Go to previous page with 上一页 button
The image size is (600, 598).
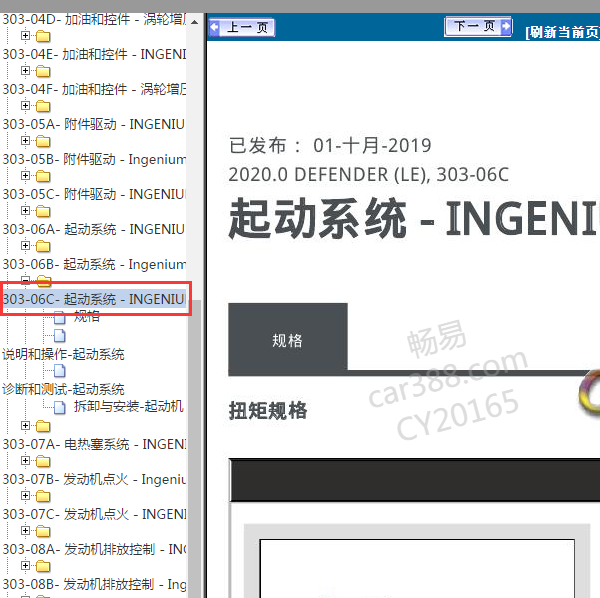[242, 27]
